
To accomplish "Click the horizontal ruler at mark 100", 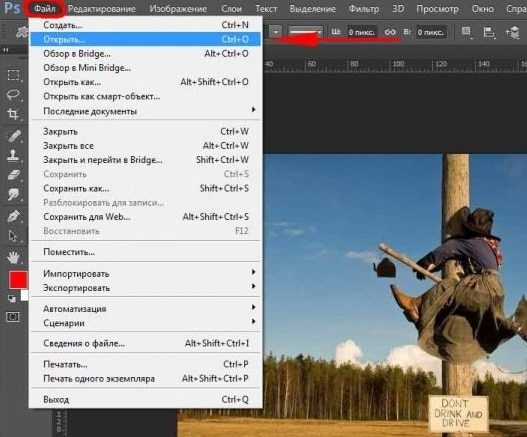I will coord(397,65).
